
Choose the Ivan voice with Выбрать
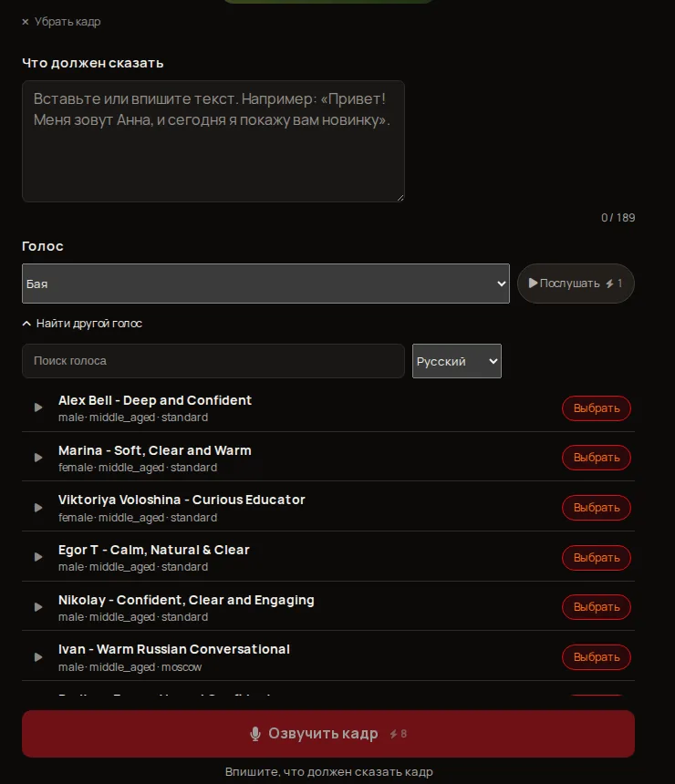597,657
